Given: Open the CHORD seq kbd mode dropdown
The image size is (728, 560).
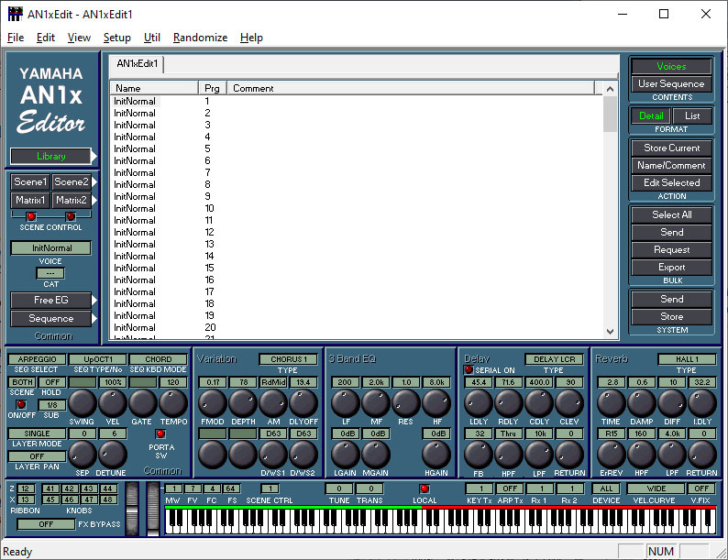Looking at the screenshot, I should [159, 359].
